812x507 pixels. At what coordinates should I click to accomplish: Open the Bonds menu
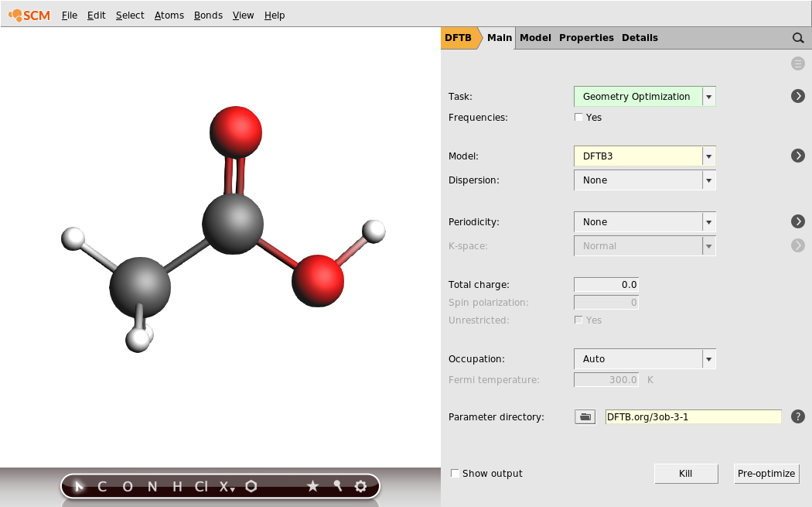coord(208,15)
